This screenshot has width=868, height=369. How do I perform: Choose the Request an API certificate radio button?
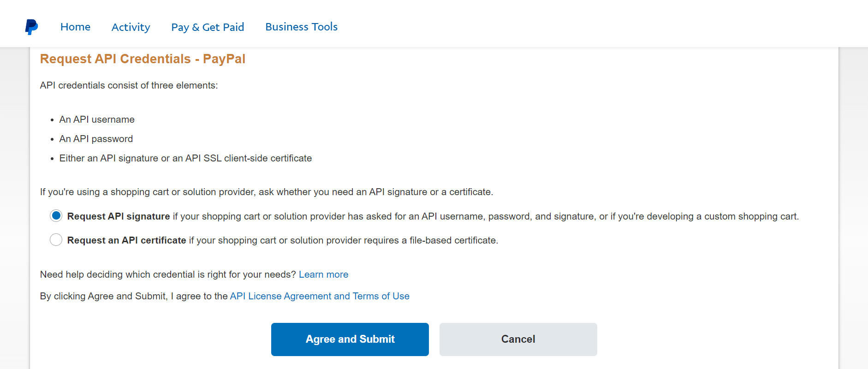[x=56, y=240]
